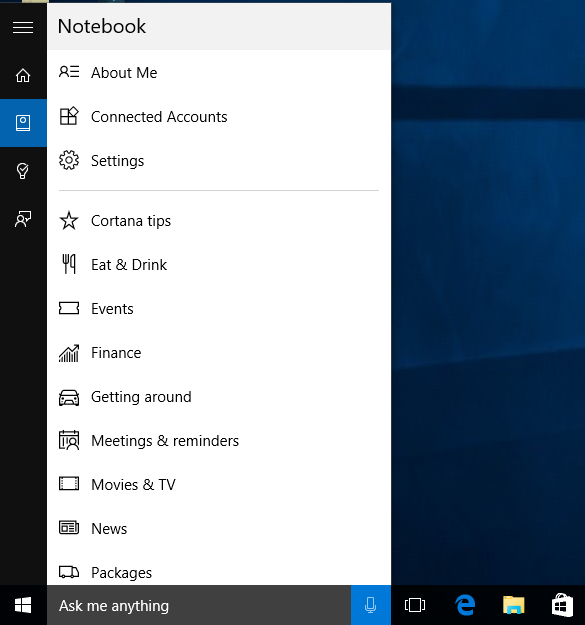Screen dimensions: 585x625
Task: Click the Connected Accounts icon
Action: pyautogui.click(x=69, y=116)
